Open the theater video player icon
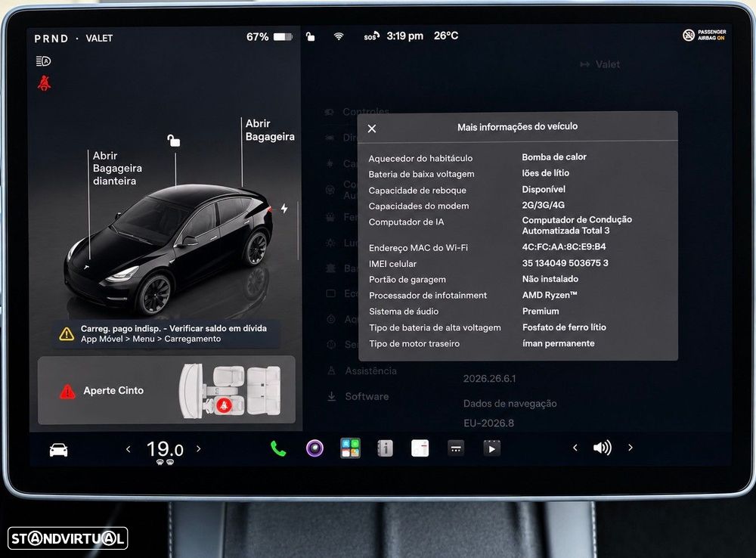The height and width of the screenshot is (558, 756). click(x=492, y=448)
